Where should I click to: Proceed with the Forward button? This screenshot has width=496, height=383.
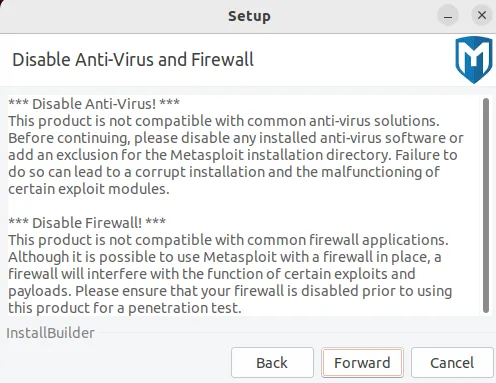[362, 363]
